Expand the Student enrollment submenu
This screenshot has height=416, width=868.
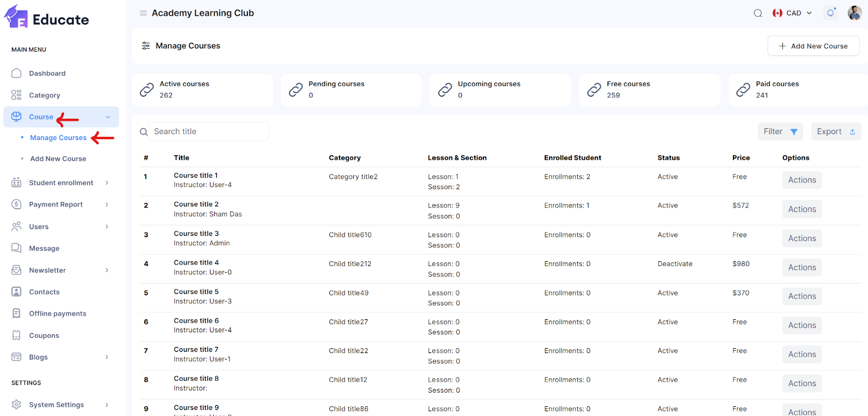click(x=107, y=183)
